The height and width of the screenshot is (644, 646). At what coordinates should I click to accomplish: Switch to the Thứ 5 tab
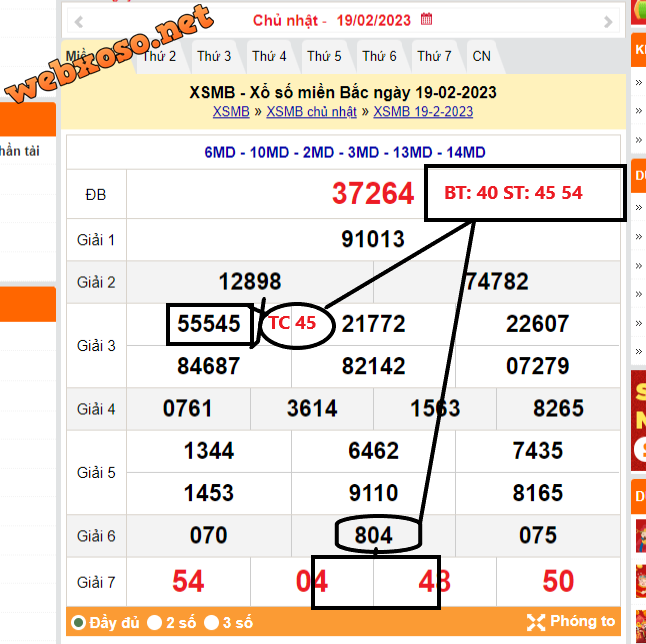click(x=324, y=56)
